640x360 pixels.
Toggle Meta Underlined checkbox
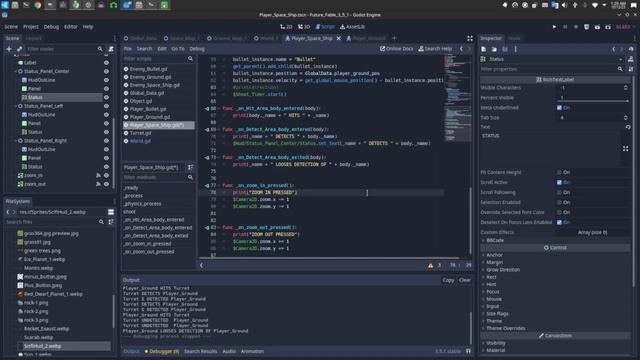click(559, 108)
